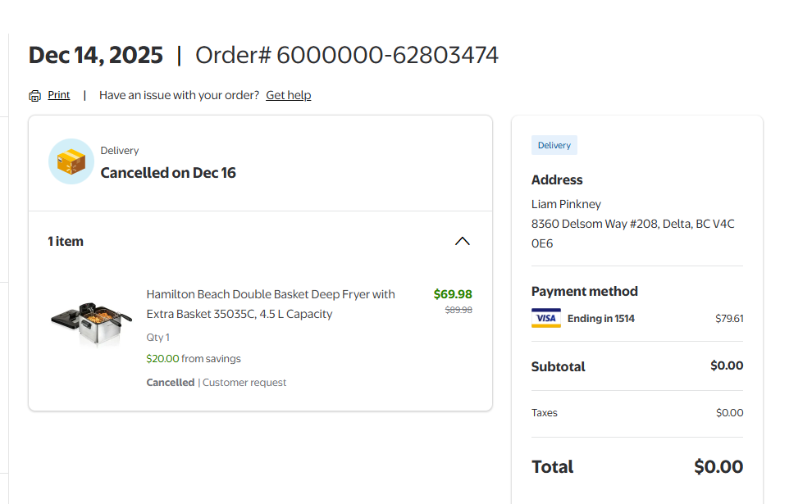Click the Total $0.00 amount
This screenshot has width=812, height=504.
[718, 466]
